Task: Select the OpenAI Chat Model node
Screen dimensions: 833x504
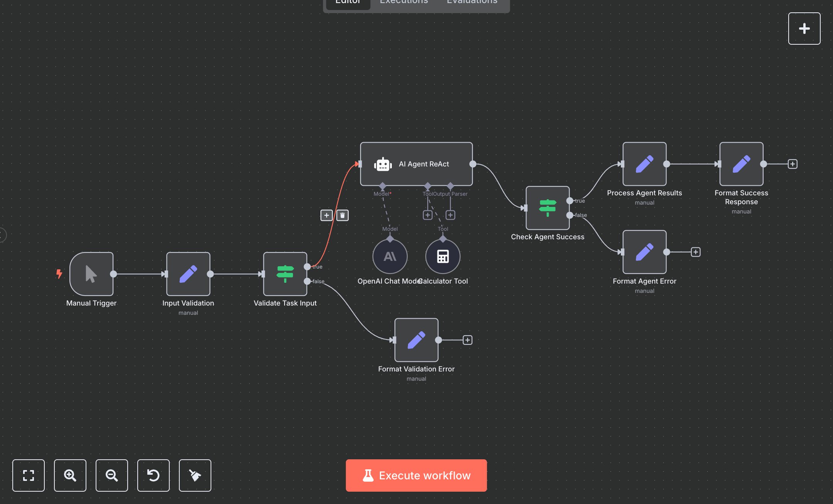Action: [x=390, y=256]
